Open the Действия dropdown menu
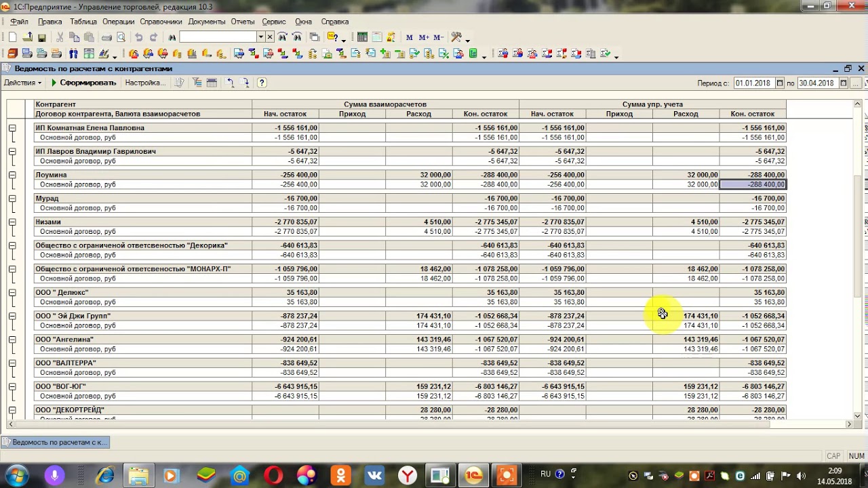This screenshot has width=868, height=488. (22, 83)
